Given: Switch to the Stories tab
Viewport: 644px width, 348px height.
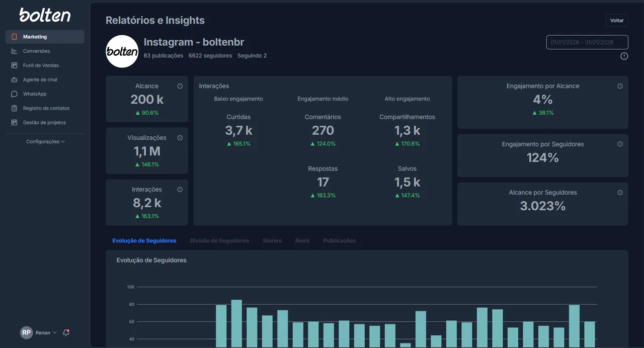Looking at the screenshot, I should click(x=272, y=241).
